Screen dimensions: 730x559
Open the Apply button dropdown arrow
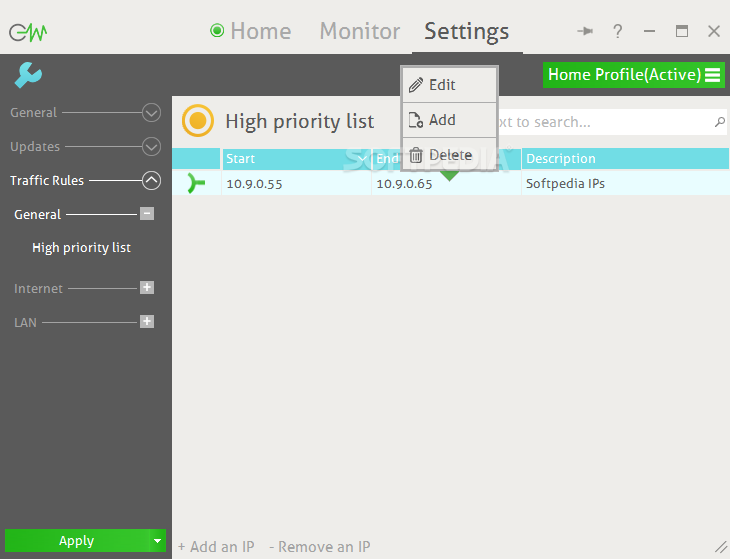click(157, 540)
